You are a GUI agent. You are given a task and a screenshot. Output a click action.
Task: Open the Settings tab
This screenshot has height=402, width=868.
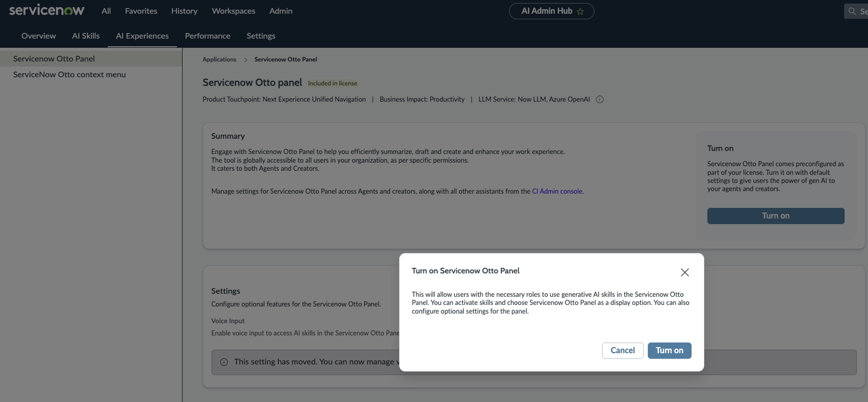click(x=261, y=36)
